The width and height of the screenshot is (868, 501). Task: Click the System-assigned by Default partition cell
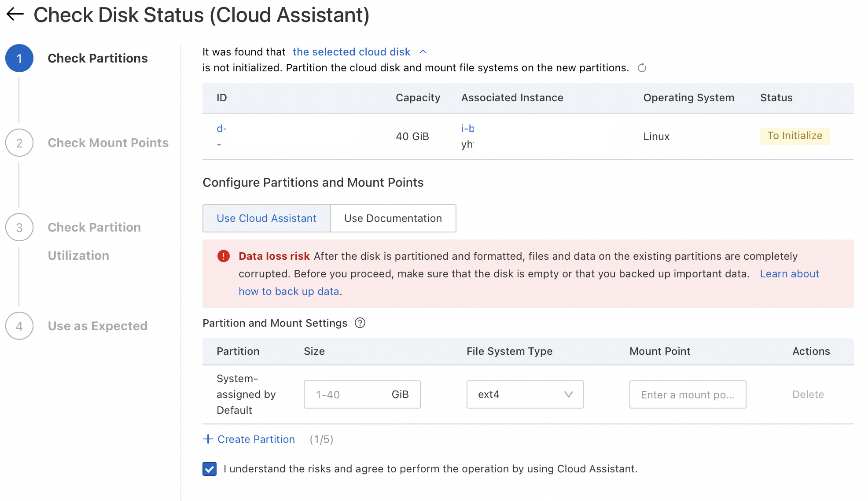click(246, 394)
